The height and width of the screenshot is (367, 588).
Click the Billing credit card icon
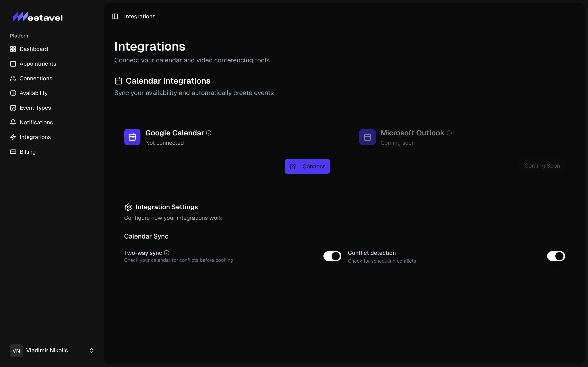(x=13, y=152)
